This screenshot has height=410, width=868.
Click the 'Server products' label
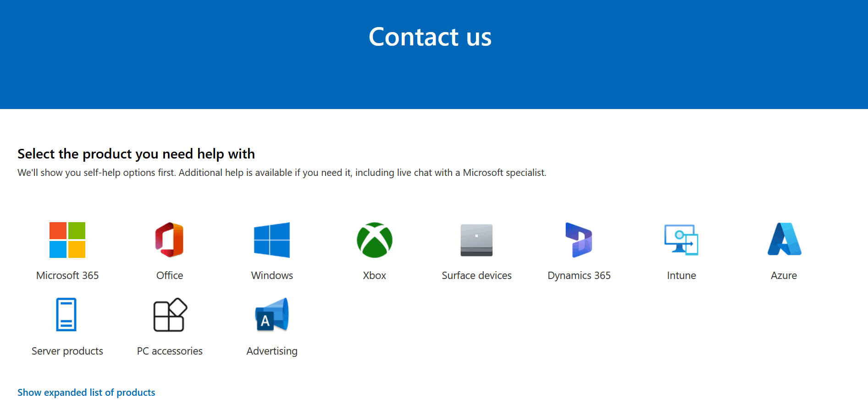point(67,351)
